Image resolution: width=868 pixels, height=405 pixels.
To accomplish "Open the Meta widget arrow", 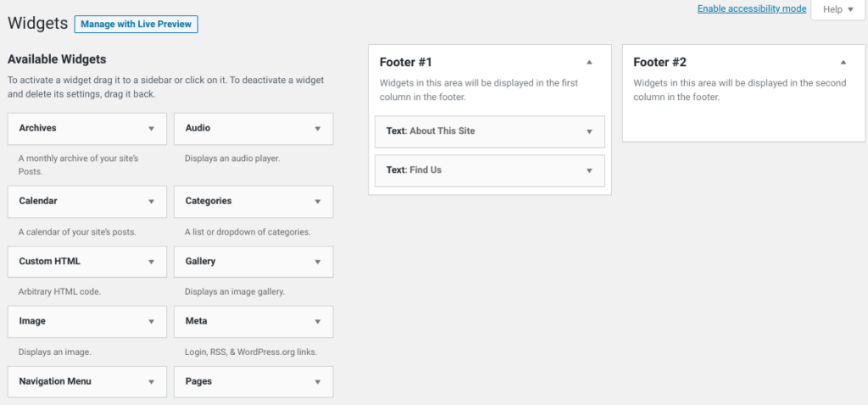I will pos(318,321).
